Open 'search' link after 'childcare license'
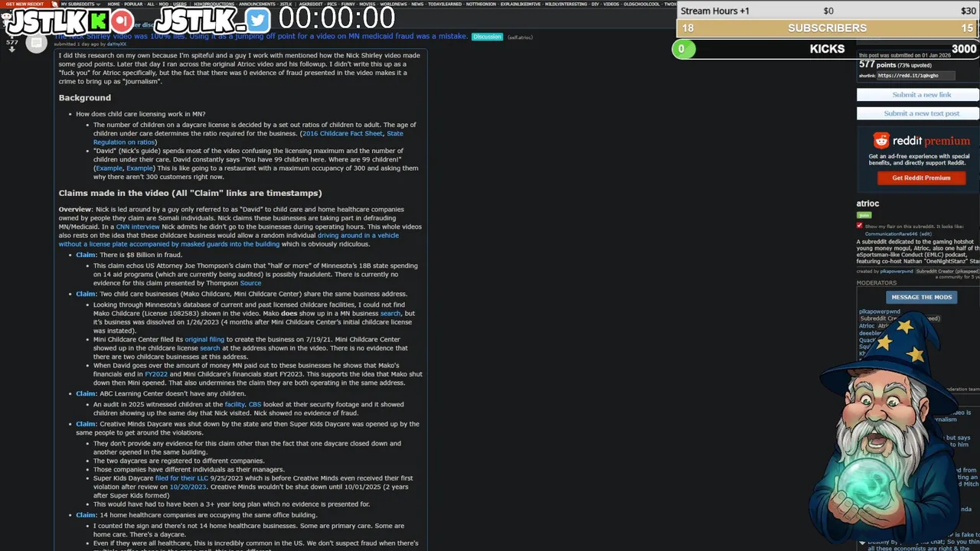Viewport: 980px width, 551px height. pos(210,348)
